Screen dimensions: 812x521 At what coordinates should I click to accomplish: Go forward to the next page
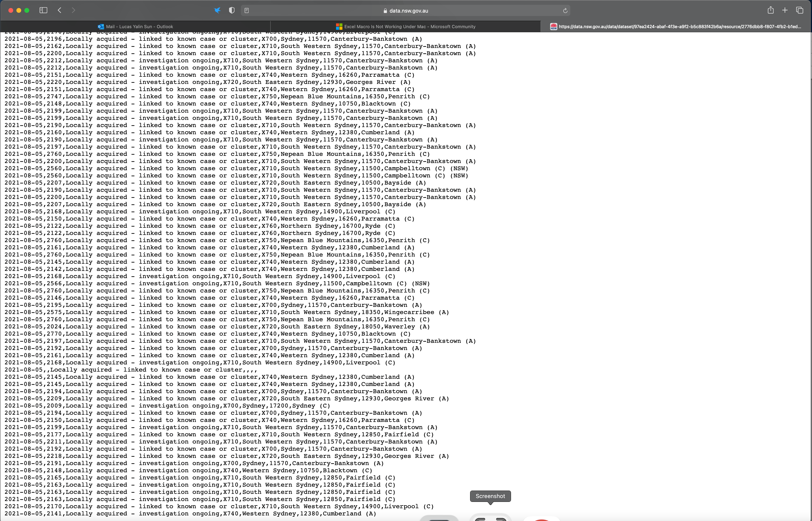73,10
